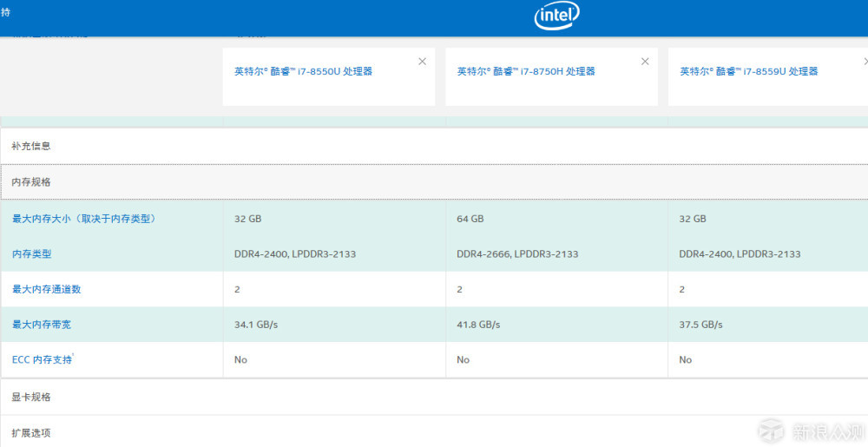This screenshot has width=868, height=447.
Task: Expand the 补充信息 section
Action: click(x=434, y=146)
